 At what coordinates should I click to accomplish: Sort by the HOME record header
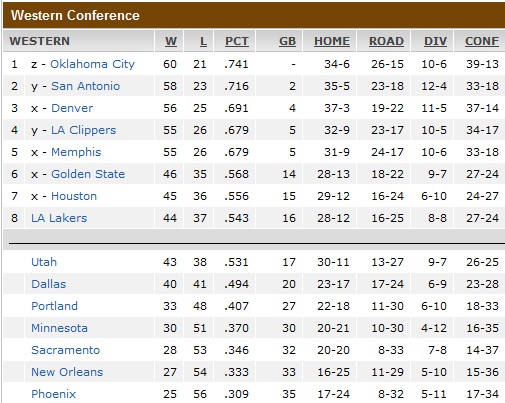[x=332, y=41]
